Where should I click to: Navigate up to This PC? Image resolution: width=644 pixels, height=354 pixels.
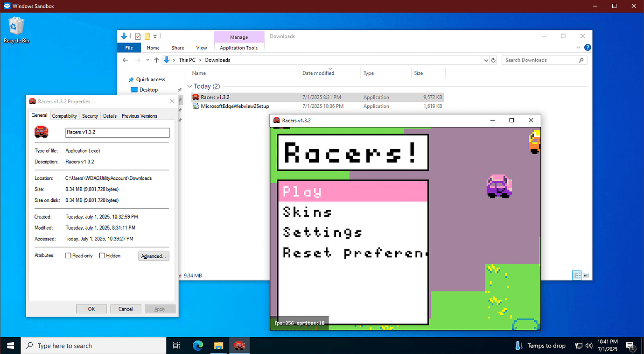click(x=156, y=60)
